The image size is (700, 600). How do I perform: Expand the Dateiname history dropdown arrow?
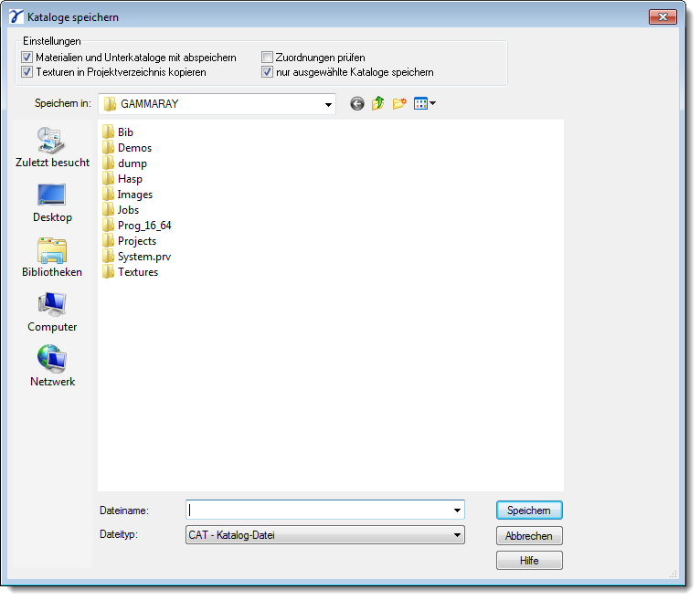tap(457, 510)
